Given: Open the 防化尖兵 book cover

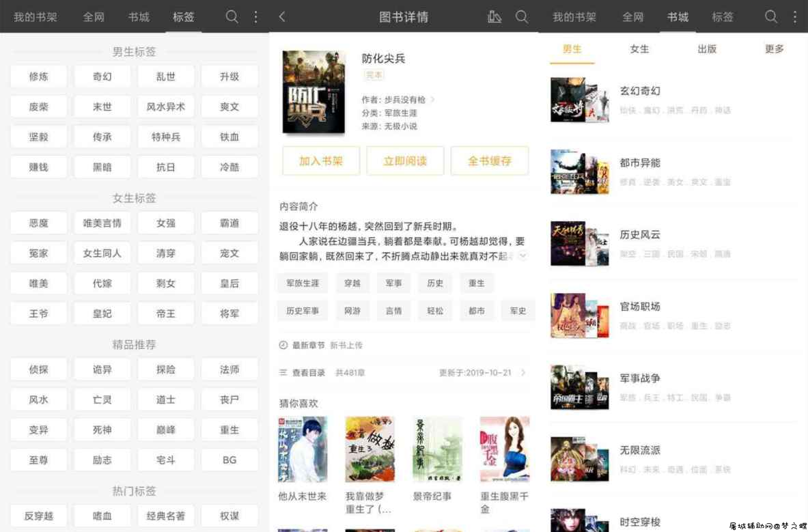Looking at the screenshot, I should (314, 92).
